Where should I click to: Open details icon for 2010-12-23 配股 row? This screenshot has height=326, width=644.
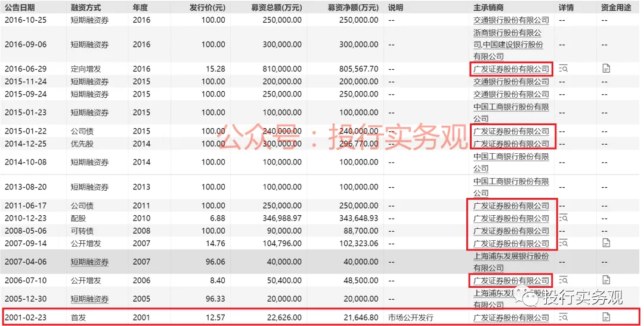(x=563, y=218)
